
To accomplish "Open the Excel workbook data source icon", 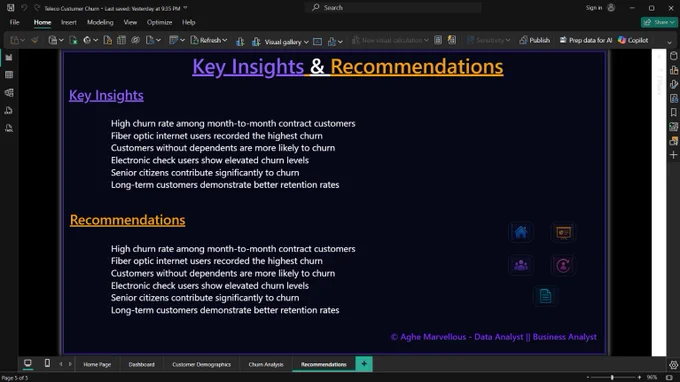I will tap(73, 40).
